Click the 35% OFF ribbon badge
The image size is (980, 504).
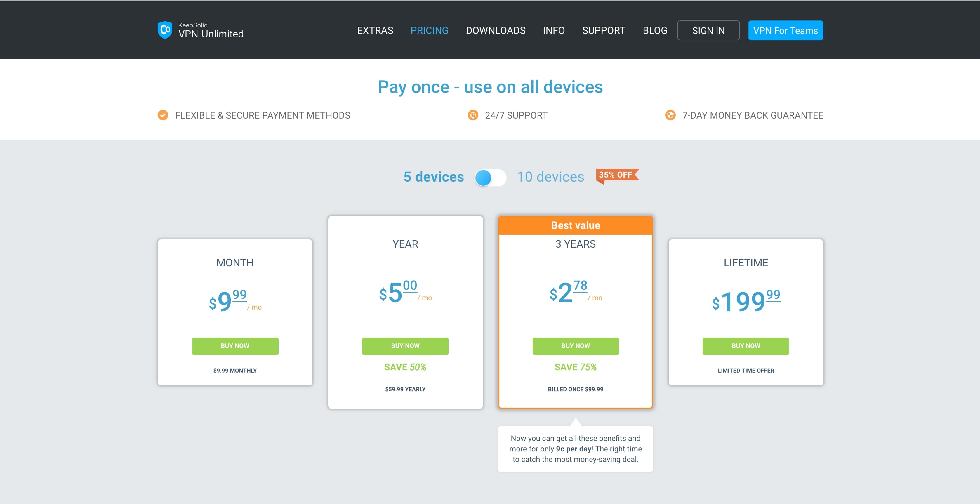coord(616,175)
